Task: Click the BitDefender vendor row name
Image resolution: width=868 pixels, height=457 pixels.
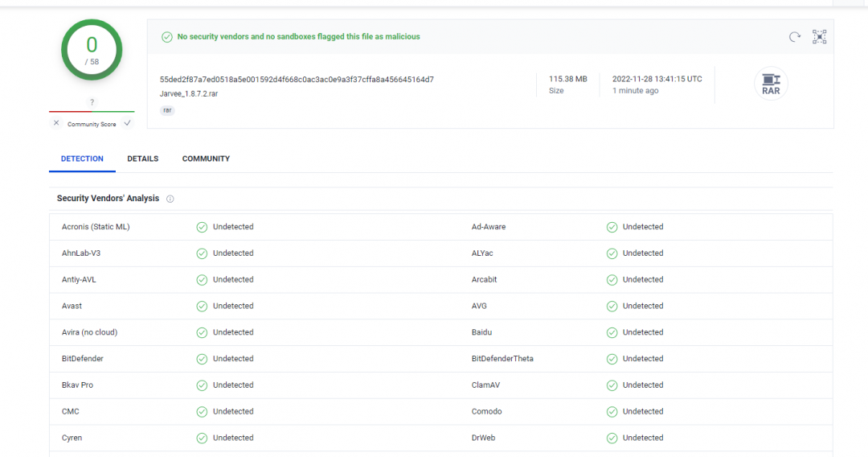Action: coord(83,359)
